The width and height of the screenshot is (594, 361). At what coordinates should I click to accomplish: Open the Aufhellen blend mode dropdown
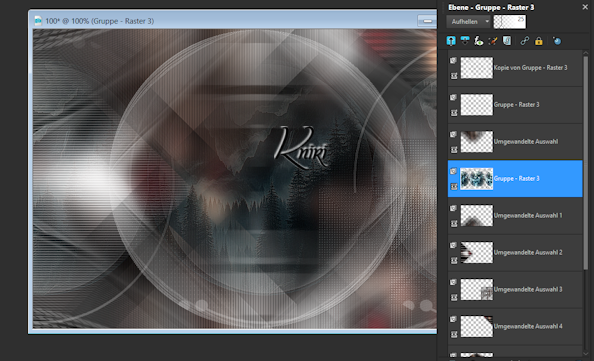point(468,22)
